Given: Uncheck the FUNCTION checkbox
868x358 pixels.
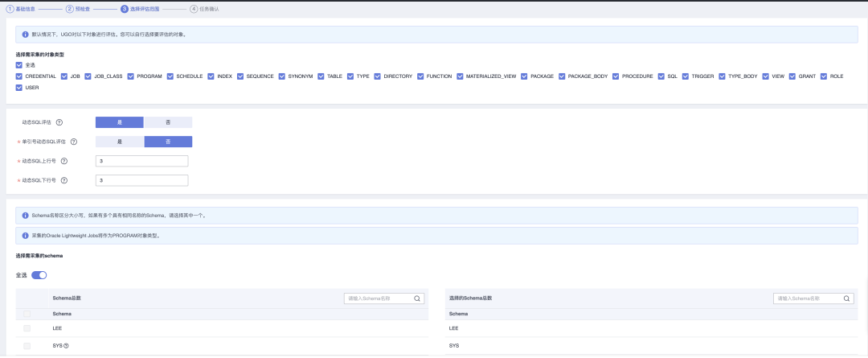Looking at the screenshot, I should click(x=420, y=76).
